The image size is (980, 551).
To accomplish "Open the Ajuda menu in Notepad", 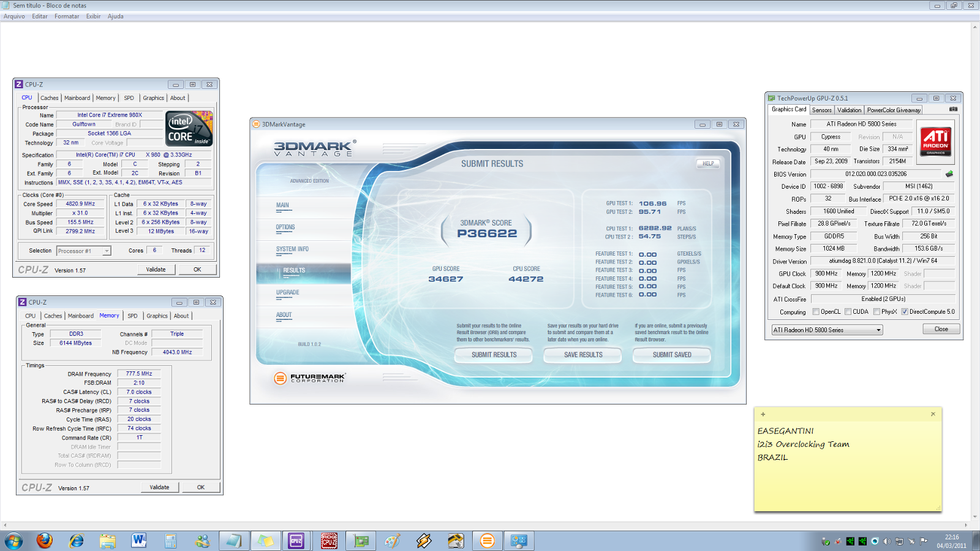I will (x=116, y=17).
